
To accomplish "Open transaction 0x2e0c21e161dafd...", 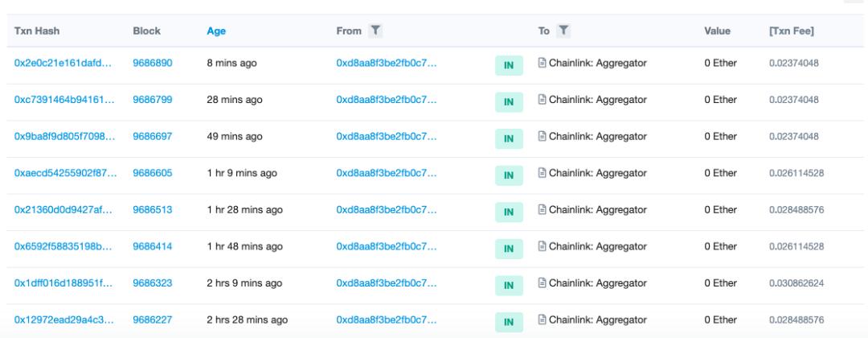I will 63,63.
